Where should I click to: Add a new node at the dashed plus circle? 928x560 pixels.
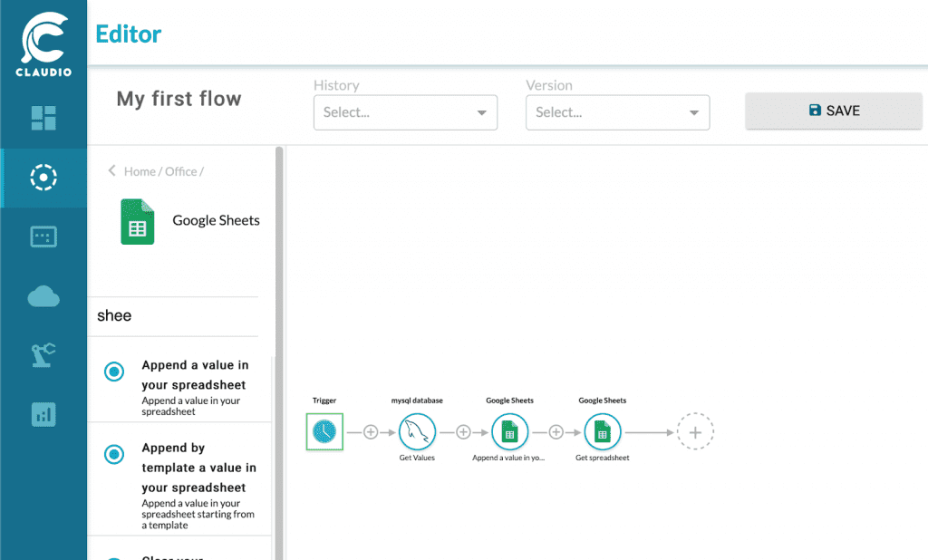pyautogui.click(x=695, y=431)
